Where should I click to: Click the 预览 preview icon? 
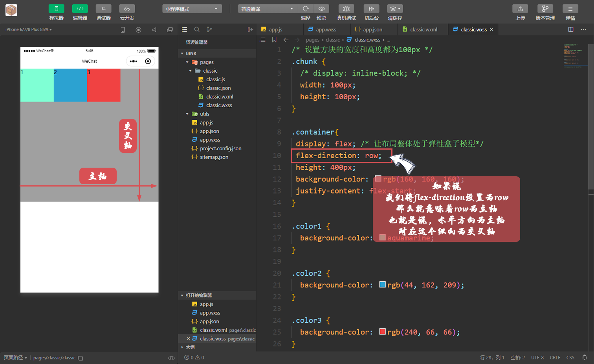point(321,8)
